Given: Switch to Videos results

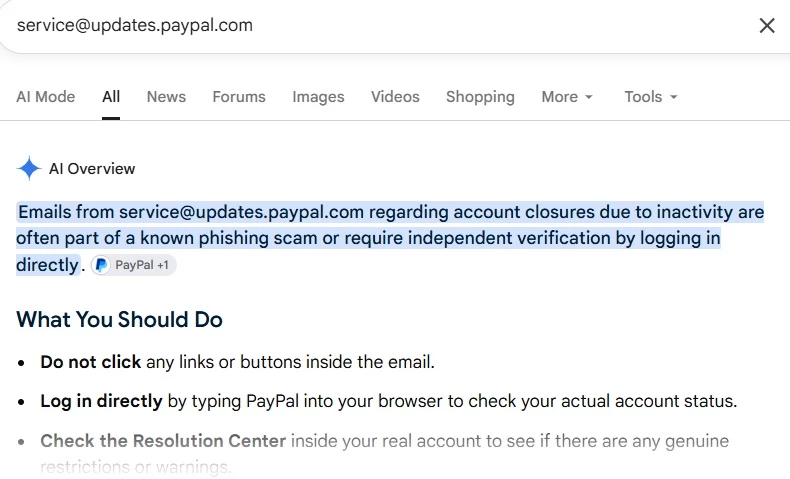Looking at the screenshot, I should pos(395,97).
